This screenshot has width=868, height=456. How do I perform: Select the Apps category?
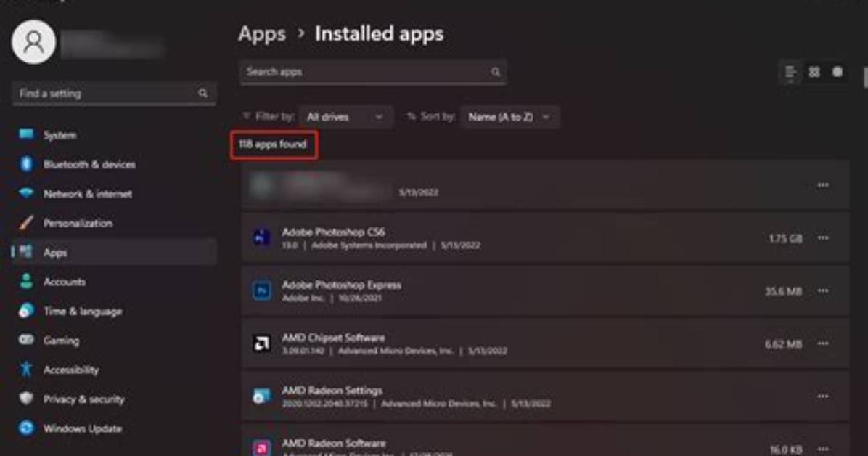[x=114, y=252]
